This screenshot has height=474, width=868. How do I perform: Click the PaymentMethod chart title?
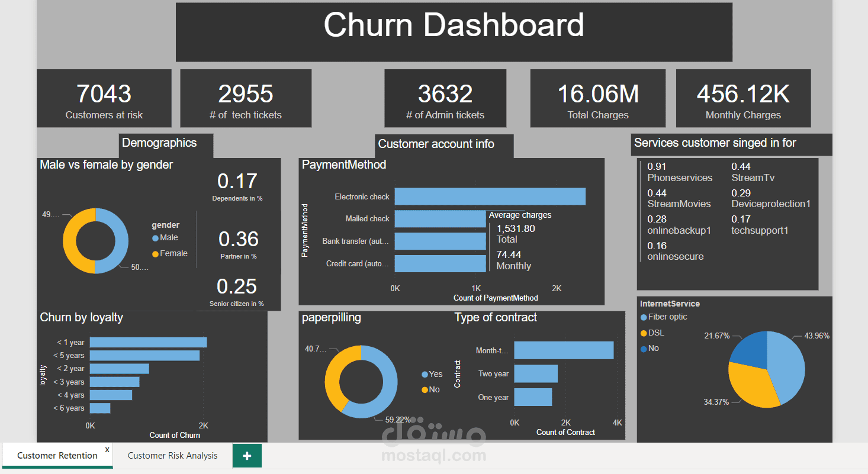tap(344, 165)
